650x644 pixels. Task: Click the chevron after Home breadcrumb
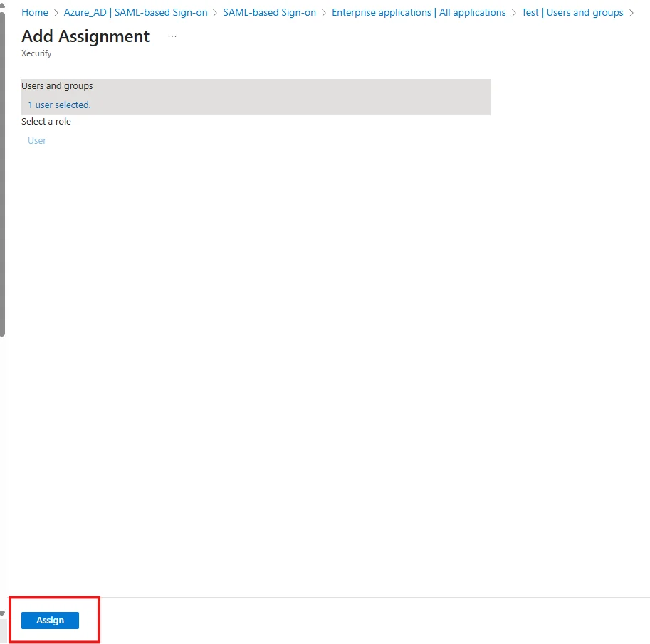54,12
